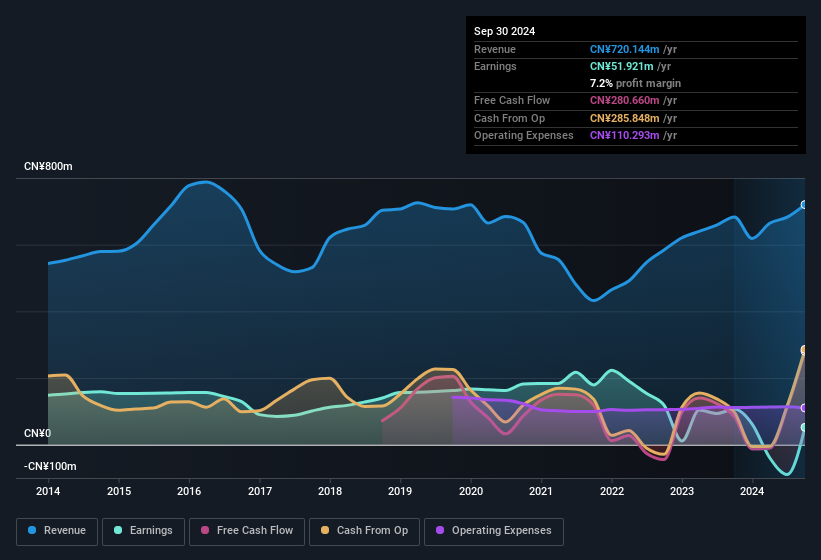Image resolution: width=821 pixels, height=560 pixels.
Task: Select the 2018 x-axis label
Action: tap(330, 491)
